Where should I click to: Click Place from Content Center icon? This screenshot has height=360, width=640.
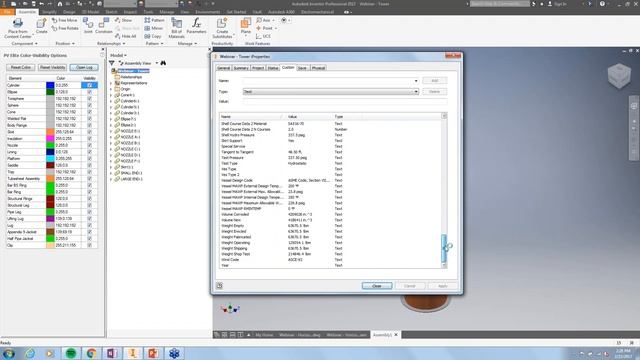point(18,24)
